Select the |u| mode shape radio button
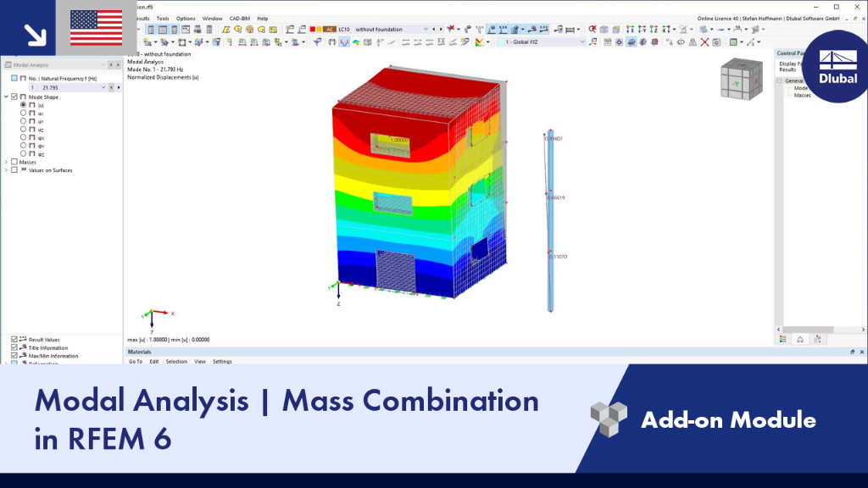The height and width of the screenshot is (488, 868). click(x=23, y=104)
